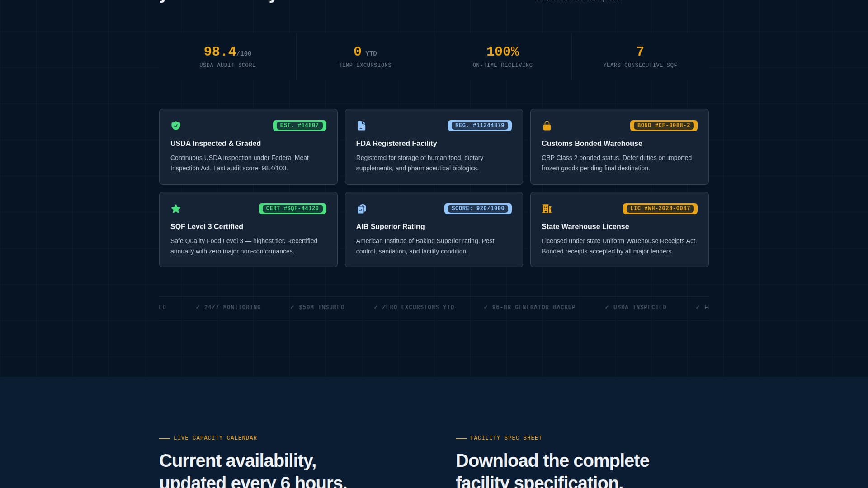868x488 pixels.
Task: Click the LIC #WH-2024-0047 badge
Action: (660, 209)
